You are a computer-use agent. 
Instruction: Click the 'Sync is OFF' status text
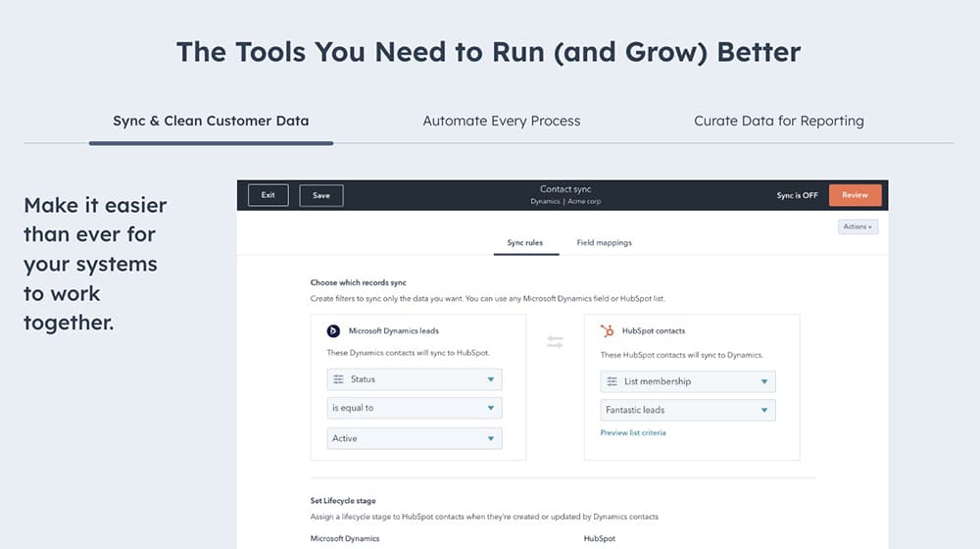pyautogui.click(x=797, y=195)
